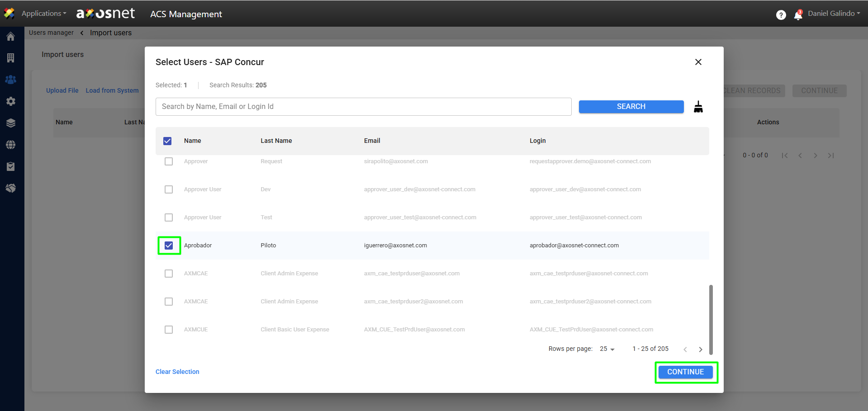Open the globe icon in sidebar
868x411 pixels.
(x=11, y=145)
